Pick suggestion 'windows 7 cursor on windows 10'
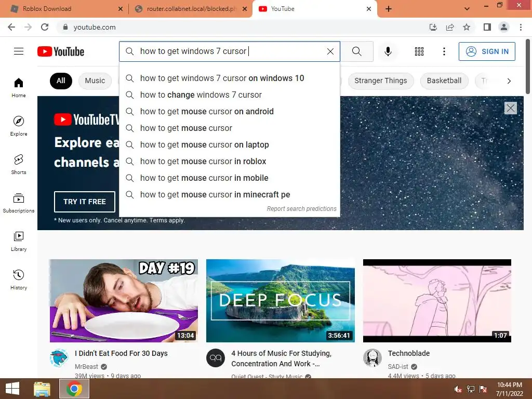This screenshot has height=399, width=532. [230, 78]
